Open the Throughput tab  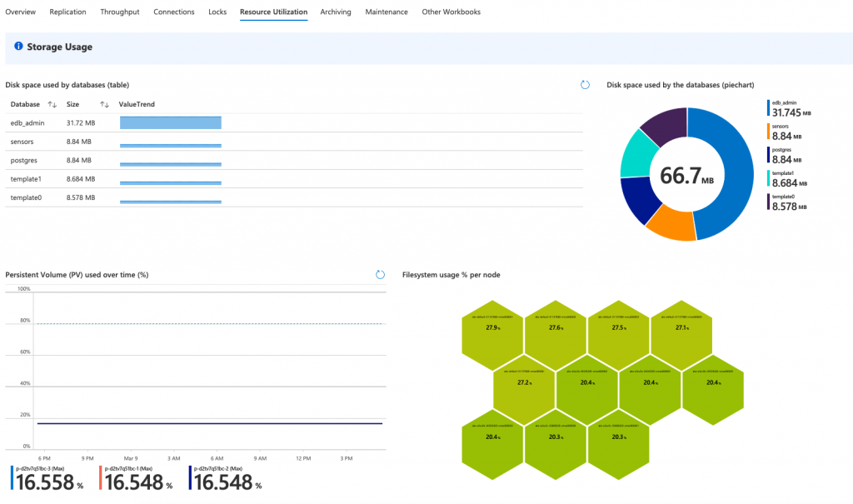(120, 12)
